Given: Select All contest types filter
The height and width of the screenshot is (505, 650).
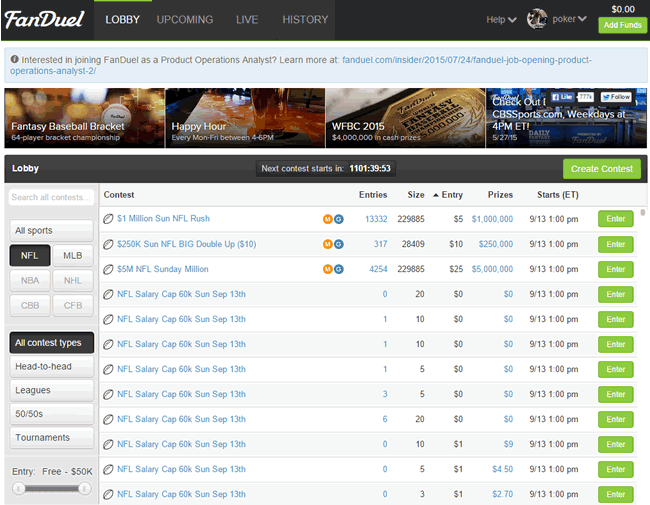Looking at the screenshot, I should (x=51, y=342).
